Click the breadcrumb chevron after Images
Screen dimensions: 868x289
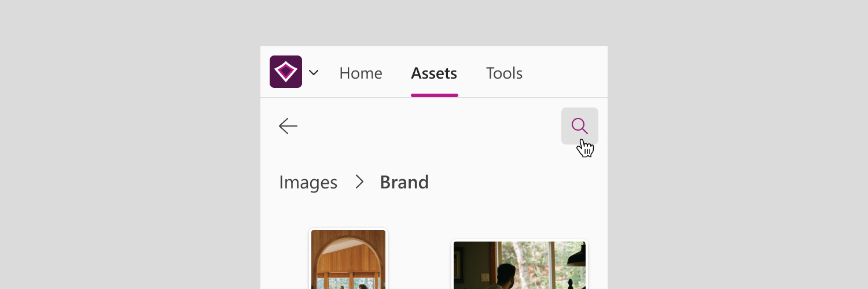[359, 182]
